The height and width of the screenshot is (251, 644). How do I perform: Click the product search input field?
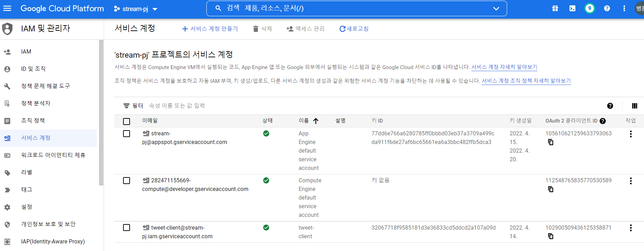pyautogui.click(x=356, y=8)
